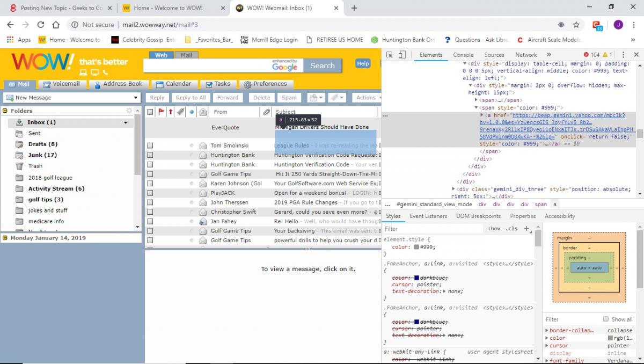Expand the collapsed span element node
The image size is (644, 364).
(477, 100)
